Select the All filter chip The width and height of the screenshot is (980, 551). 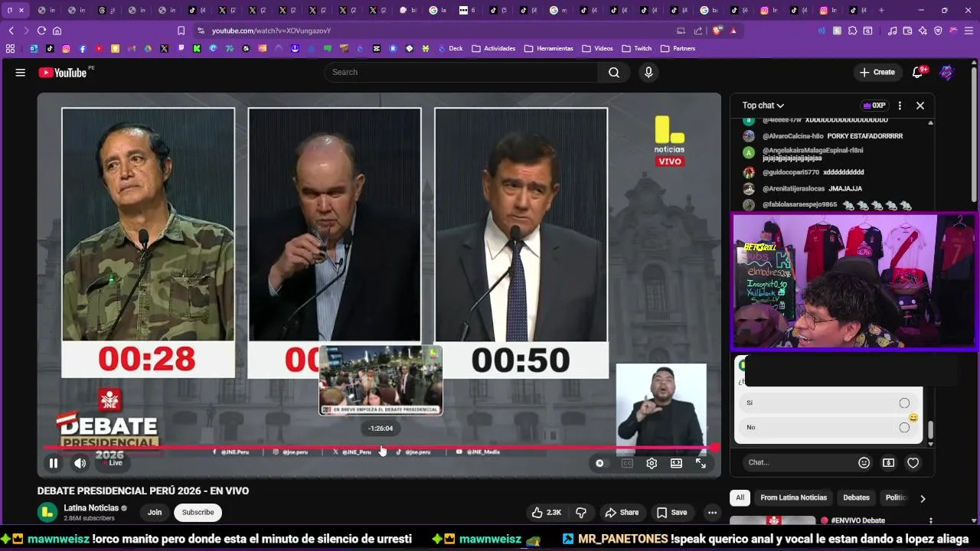[x=740, y=497]
